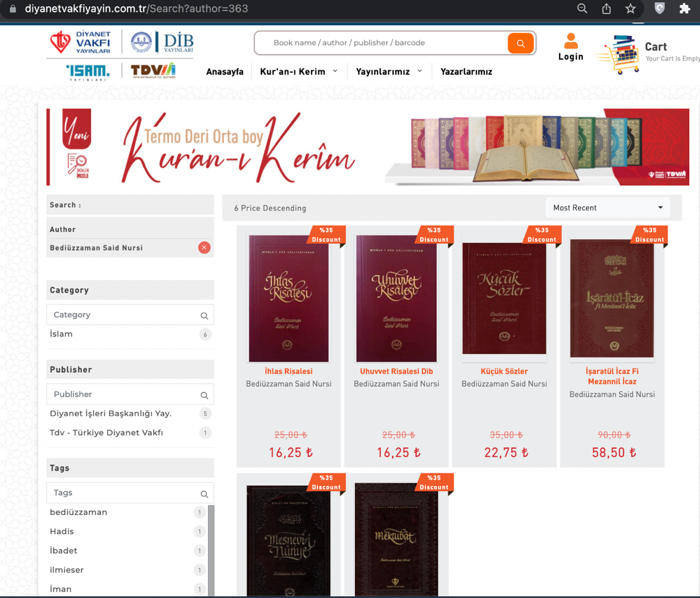
Task: Click the Uhuvvet Risalesi Dib title link
Action: [x=396, y=372]
